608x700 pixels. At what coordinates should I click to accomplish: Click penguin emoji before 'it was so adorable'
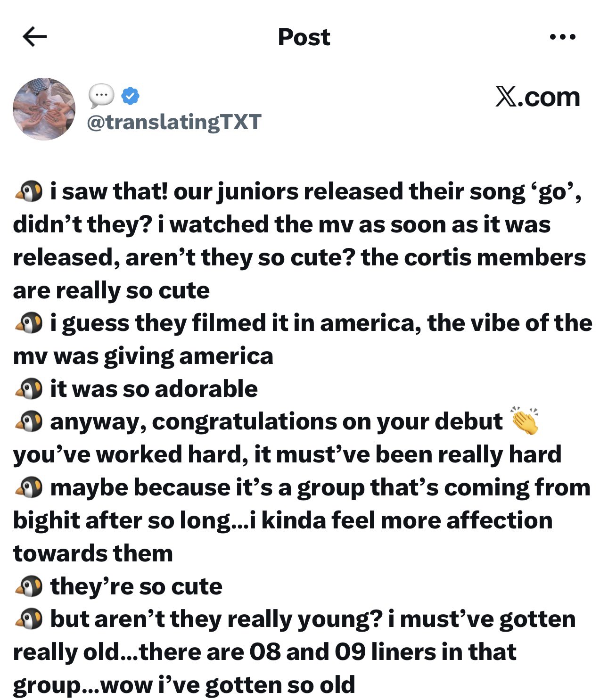[x=29, y=389]
